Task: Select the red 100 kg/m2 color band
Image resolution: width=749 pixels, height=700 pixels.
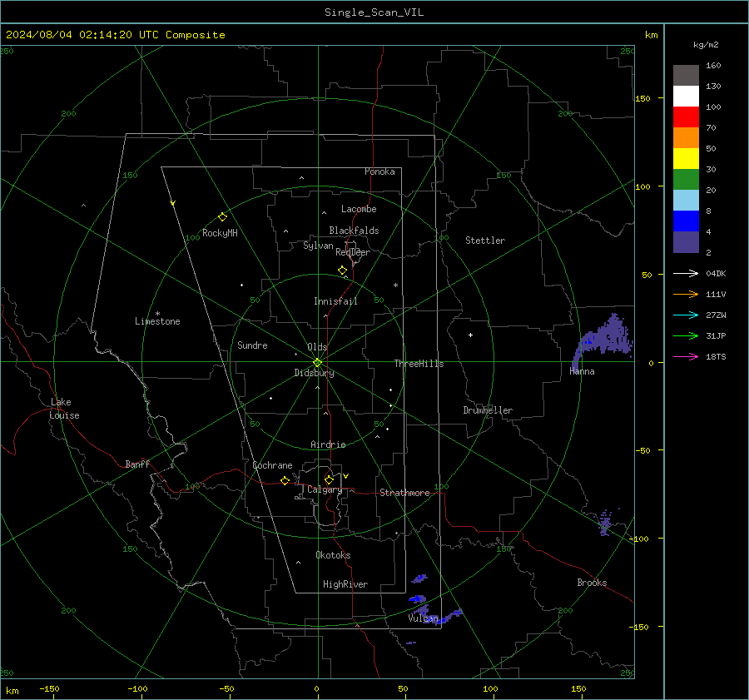Action: (686, 117)
